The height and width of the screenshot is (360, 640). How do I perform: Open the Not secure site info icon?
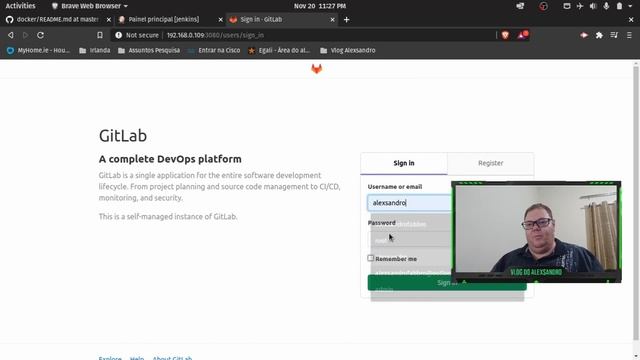point(118,36)
